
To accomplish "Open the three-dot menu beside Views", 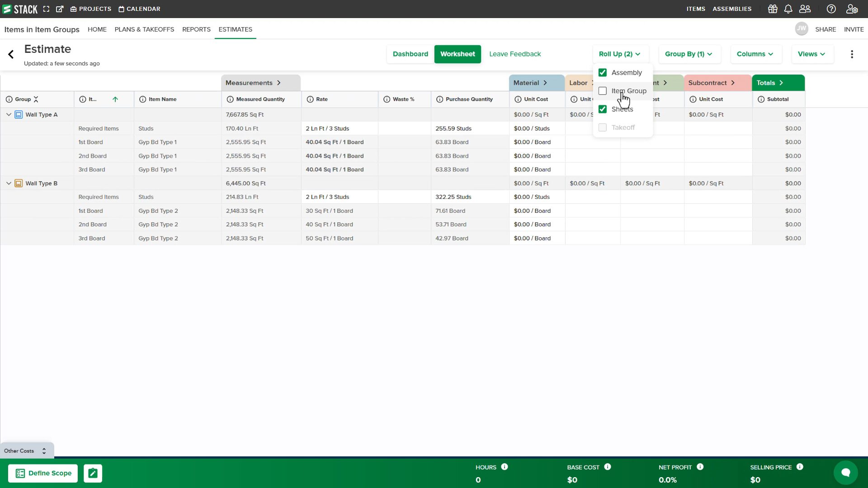I will click(852, 54).
